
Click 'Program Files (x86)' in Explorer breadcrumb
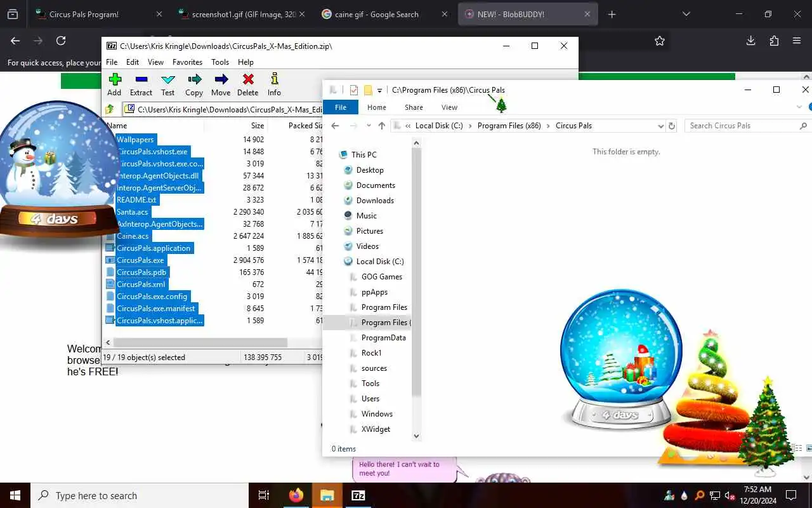[x=509, y=126]
